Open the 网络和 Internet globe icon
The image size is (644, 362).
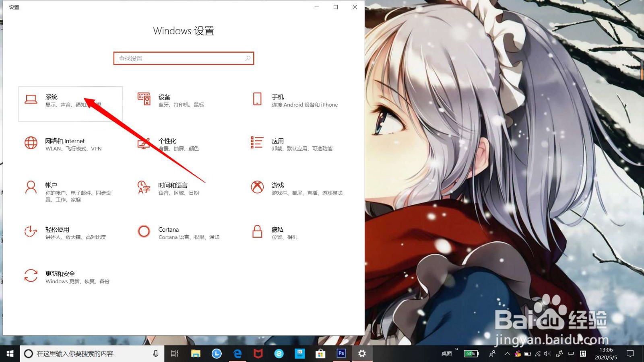coord(31,143)
